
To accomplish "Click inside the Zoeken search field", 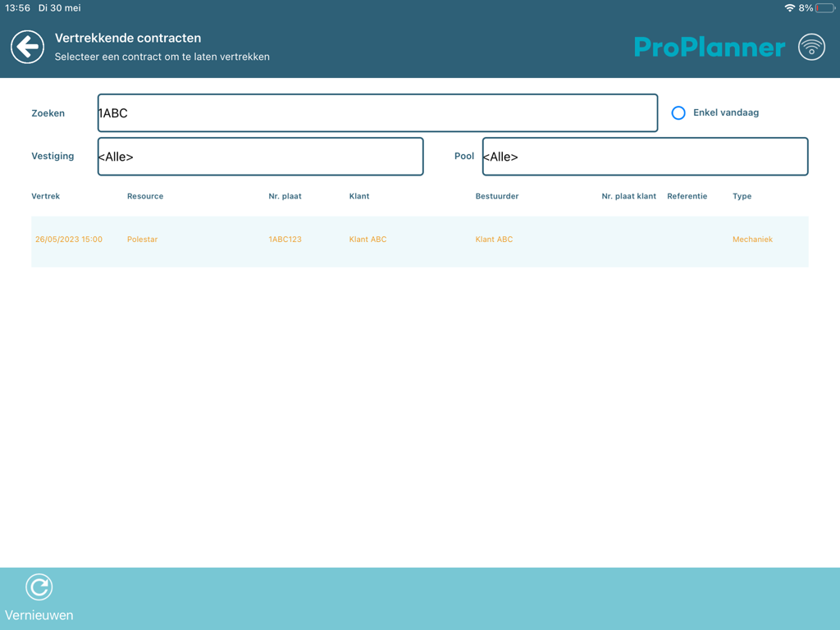I will (x=377, y=112).
